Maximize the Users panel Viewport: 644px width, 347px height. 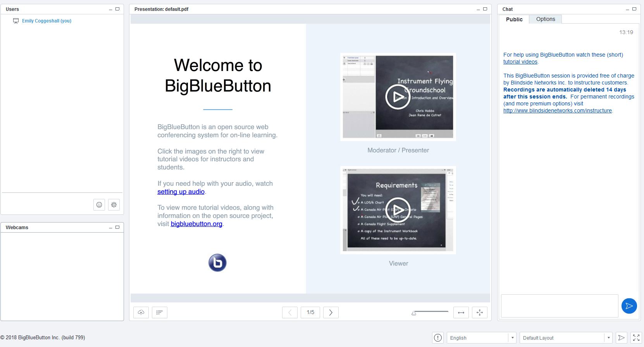[117, 9]
